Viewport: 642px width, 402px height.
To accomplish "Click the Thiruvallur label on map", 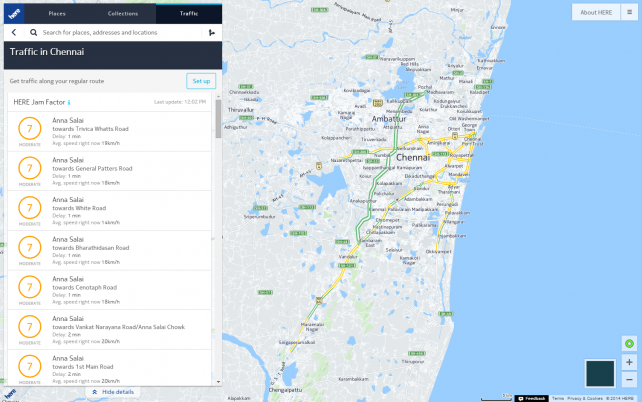I will point(241,110).
